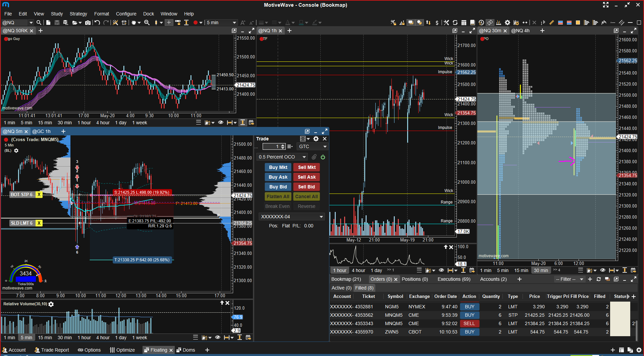Open the Study menu
Screen dimensions: 644x356
(x=57, y=14)
